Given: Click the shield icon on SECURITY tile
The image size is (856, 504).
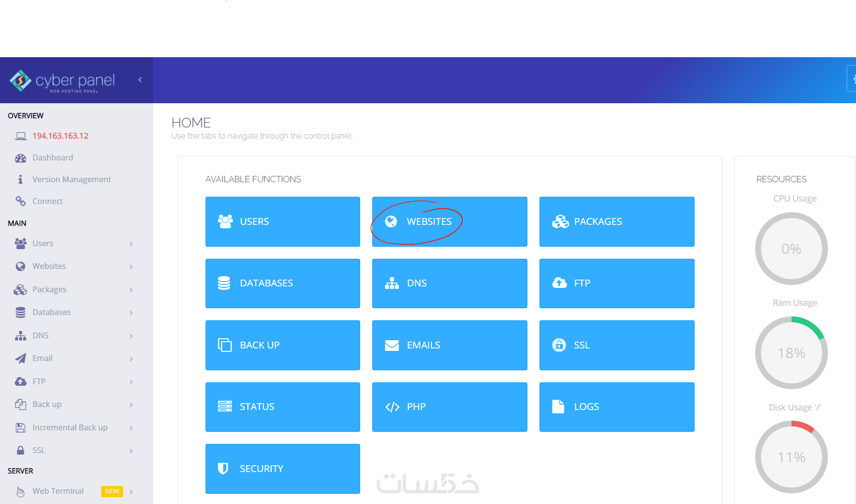Looking at the screenshot, I should point(223,469).
